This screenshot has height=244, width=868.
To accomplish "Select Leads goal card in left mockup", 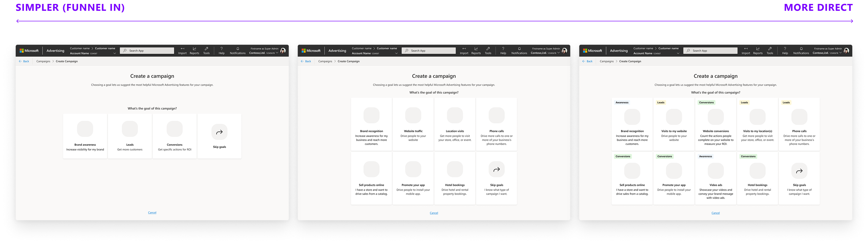I will click(130, 136).
